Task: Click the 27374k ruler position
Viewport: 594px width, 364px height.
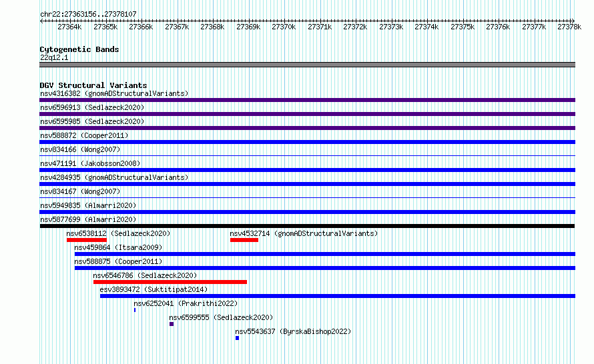Action: point(426,27)
